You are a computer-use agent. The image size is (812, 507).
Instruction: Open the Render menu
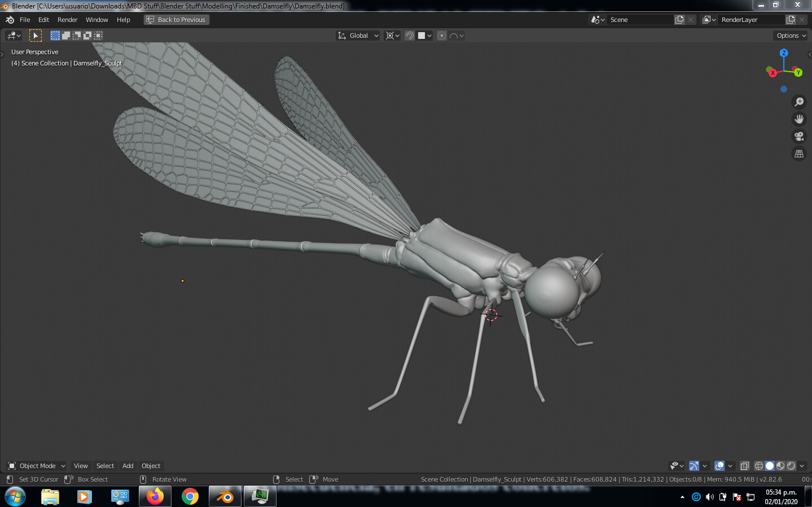coord(67,20)
